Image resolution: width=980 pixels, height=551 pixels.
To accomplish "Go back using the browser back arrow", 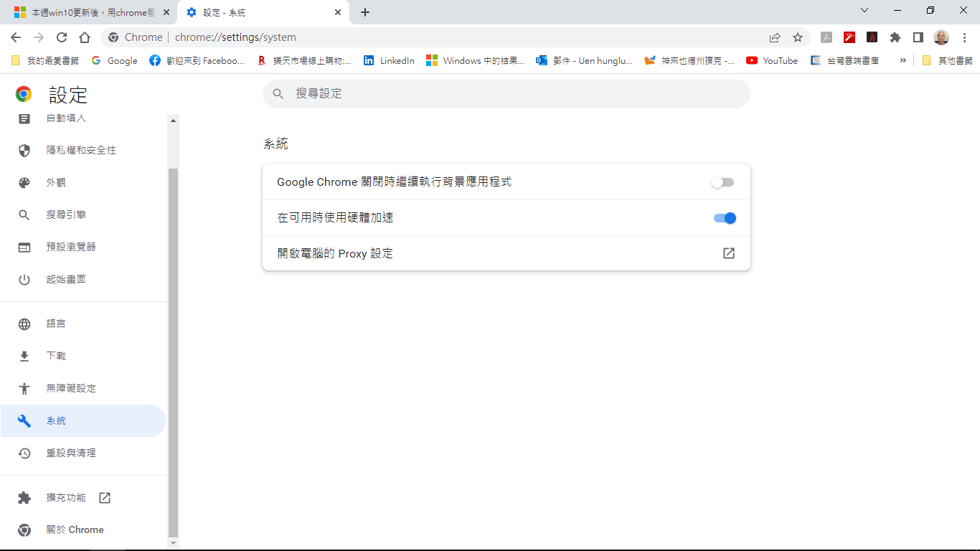I will (16, 37).
